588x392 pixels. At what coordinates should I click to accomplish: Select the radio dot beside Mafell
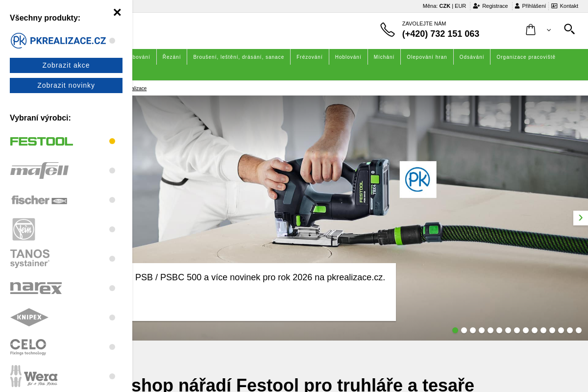pyautogui.click(x=112, y=171)
